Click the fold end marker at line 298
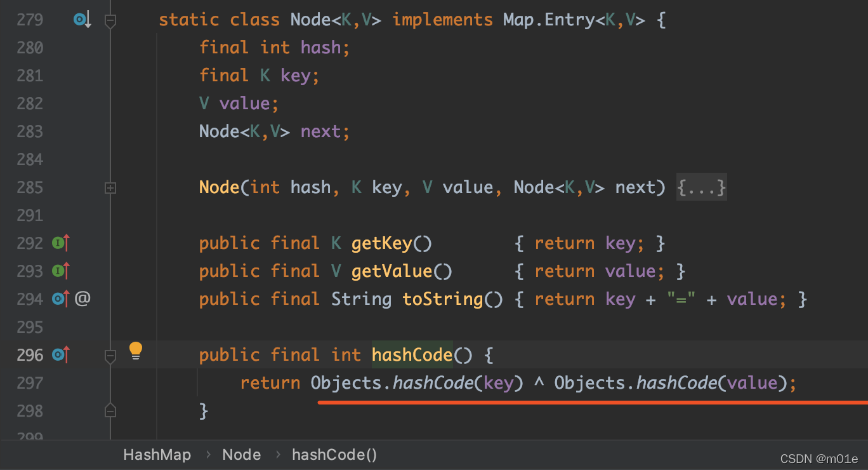 pyautogui.click(x=110, y=410)
